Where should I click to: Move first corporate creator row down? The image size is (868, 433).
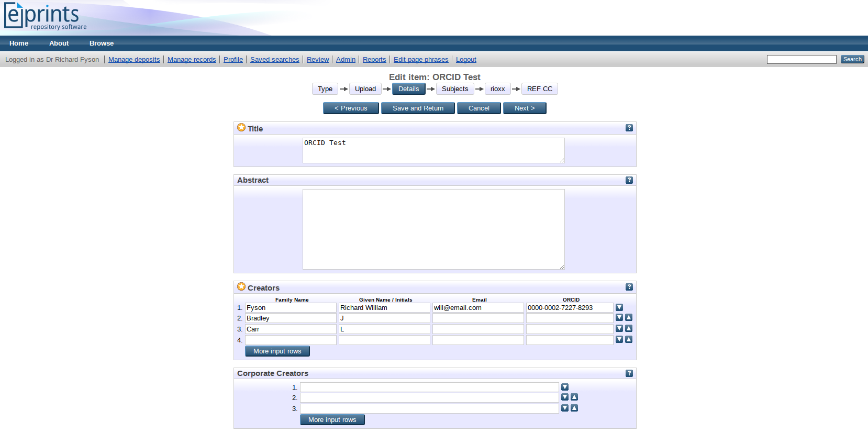[565, 387]
